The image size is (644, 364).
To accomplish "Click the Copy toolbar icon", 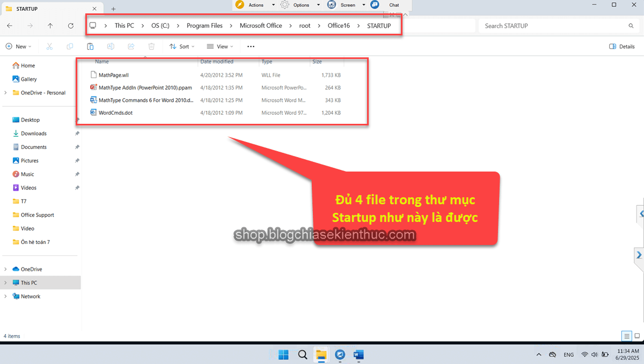I will tap(70, 47).
